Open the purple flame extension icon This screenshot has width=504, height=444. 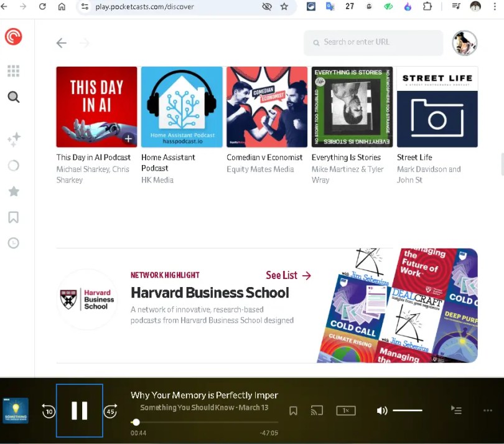(408, 6)
